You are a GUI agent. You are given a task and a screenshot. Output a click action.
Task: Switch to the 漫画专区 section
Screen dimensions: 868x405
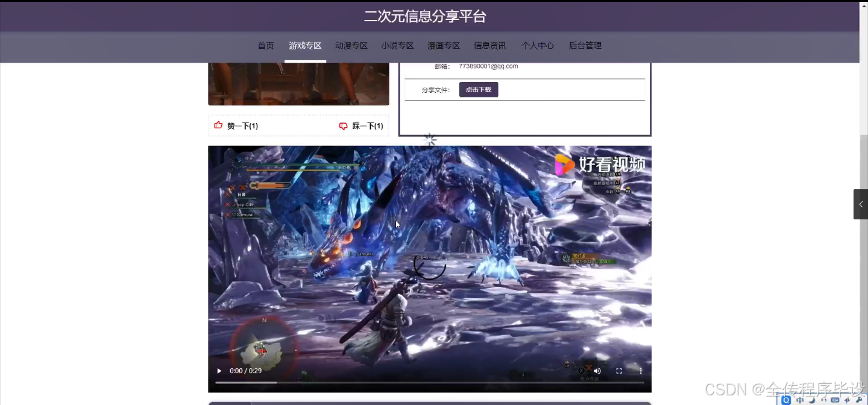click(x=444, y=46)
